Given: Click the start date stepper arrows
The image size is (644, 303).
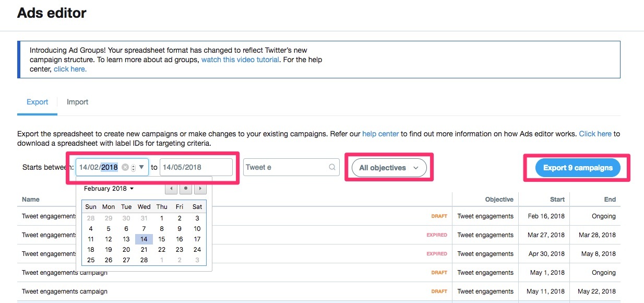Looking at the screenshot, I should point(133,168).
